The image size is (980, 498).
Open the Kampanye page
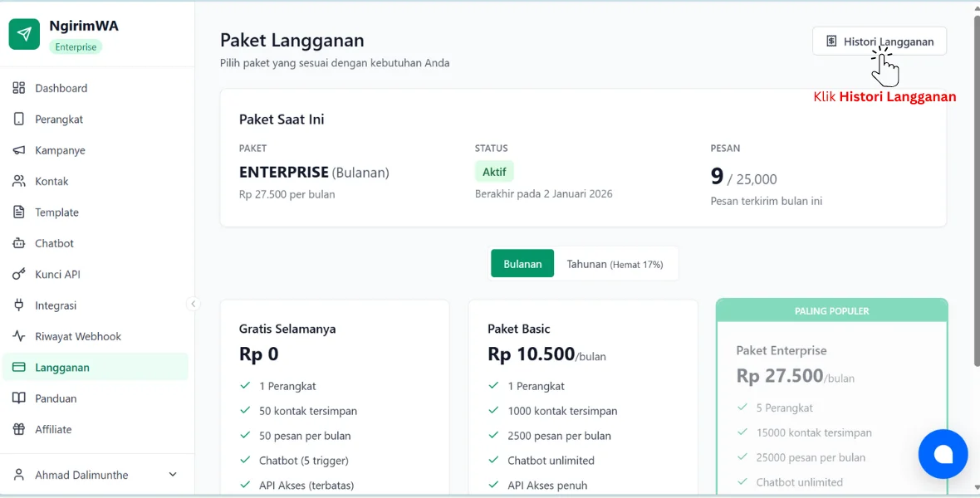pyautogui.click(x=96, y=150)
